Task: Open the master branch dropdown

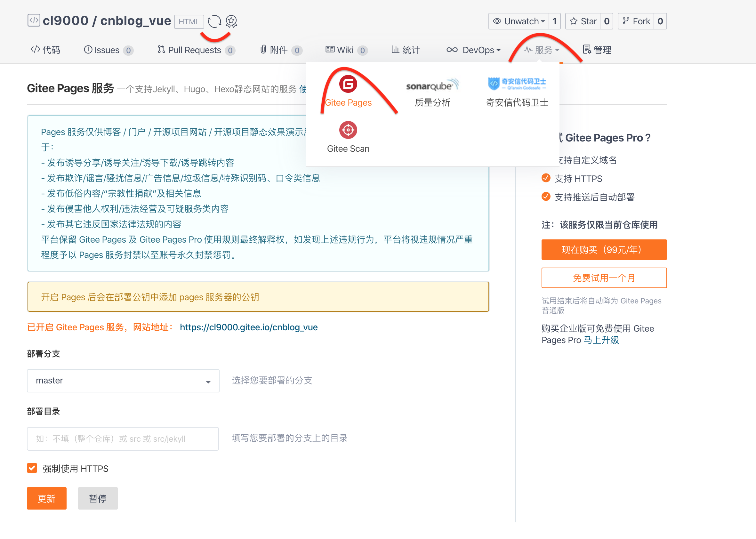Action: click(123, 381)
